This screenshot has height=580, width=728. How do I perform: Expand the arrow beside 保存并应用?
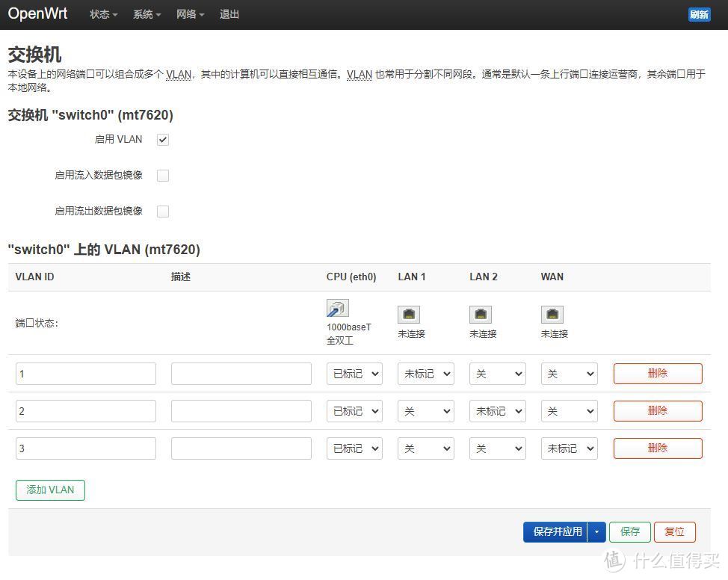(597, 531)
